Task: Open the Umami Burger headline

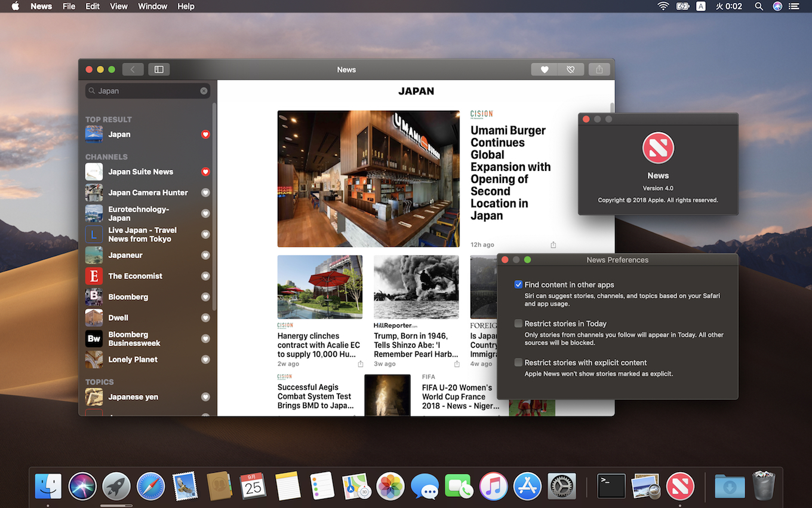Action: point(510,173)
